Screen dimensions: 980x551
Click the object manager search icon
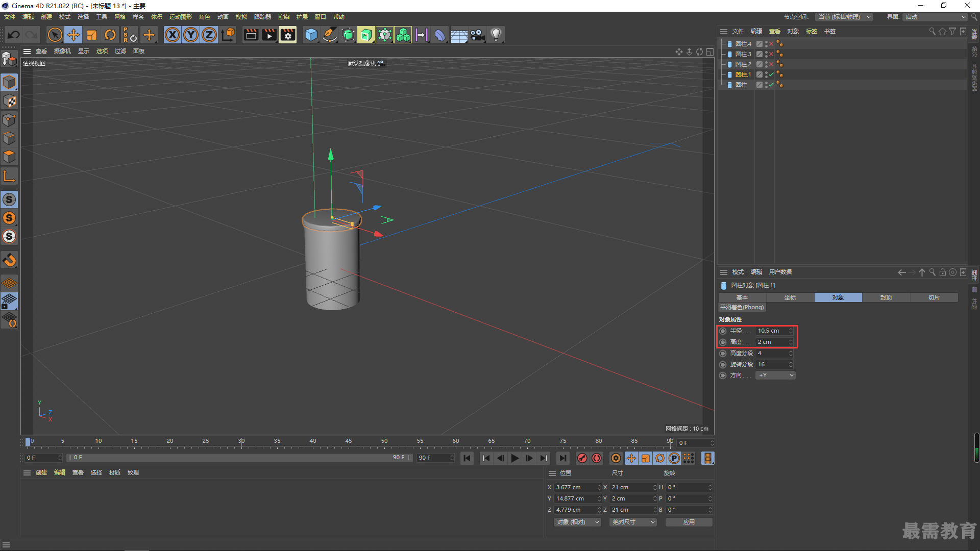[x=932, y=32]
